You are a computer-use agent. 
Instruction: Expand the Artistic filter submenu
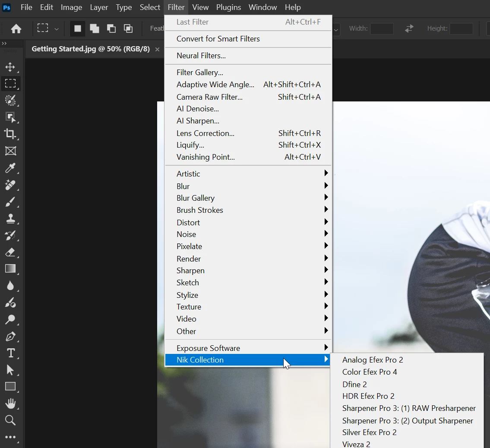[x=248, y=174]
